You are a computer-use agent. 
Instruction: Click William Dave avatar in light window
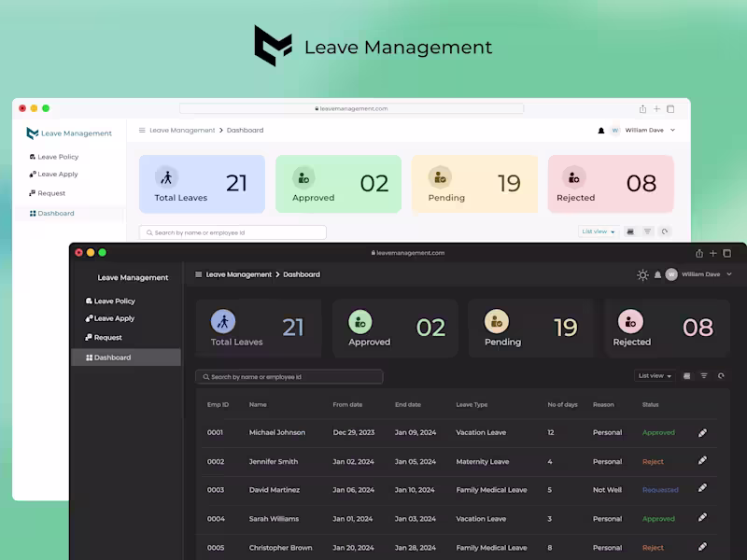click(615, 130)
